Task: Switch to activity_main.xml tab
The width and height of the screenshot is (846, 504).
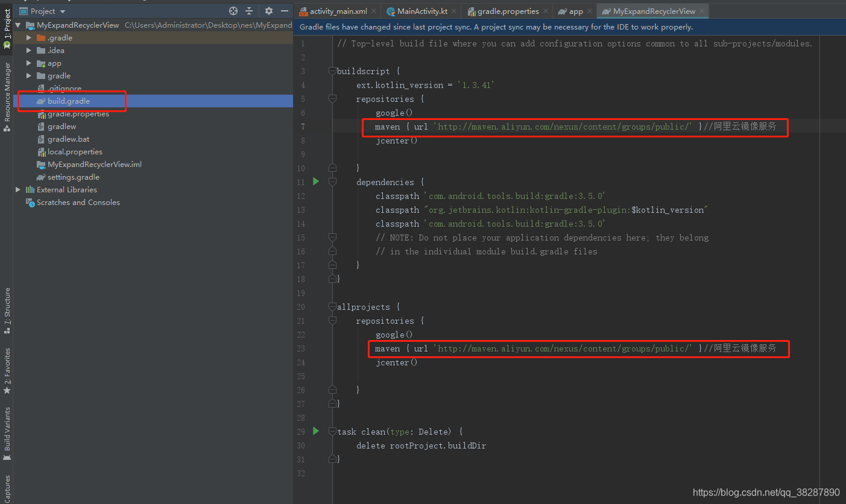Action: click(338, 11)
